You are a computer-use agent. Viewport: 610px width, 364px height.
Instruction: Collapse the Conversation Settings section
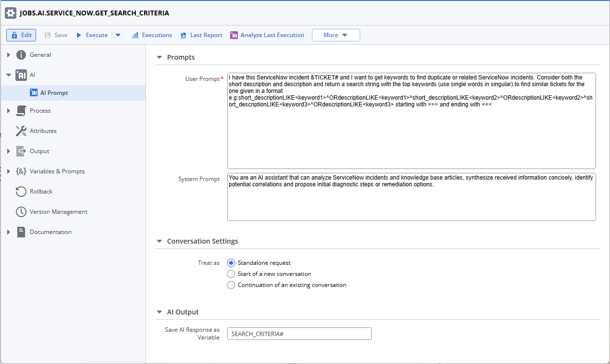coord(160,241)
